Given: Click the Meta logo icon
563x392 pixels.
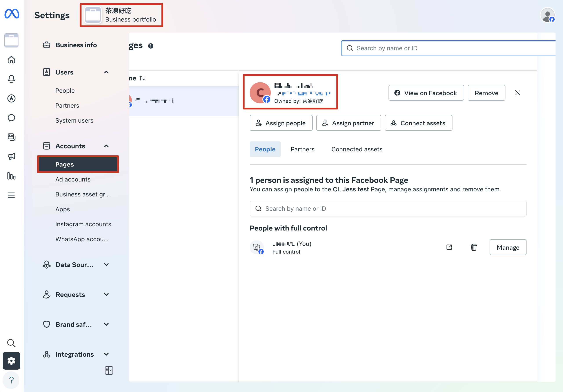Looking at the screenshot, I should 11,14.
